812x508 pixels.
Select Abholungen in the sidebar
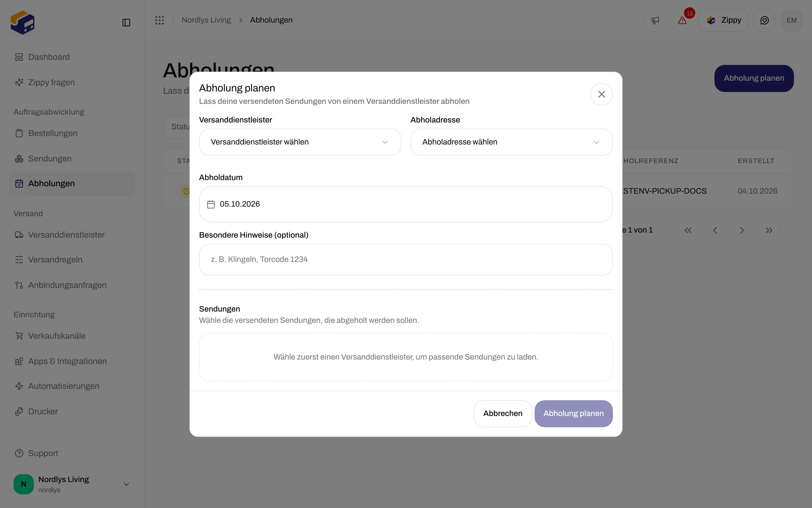pos(72,184)
